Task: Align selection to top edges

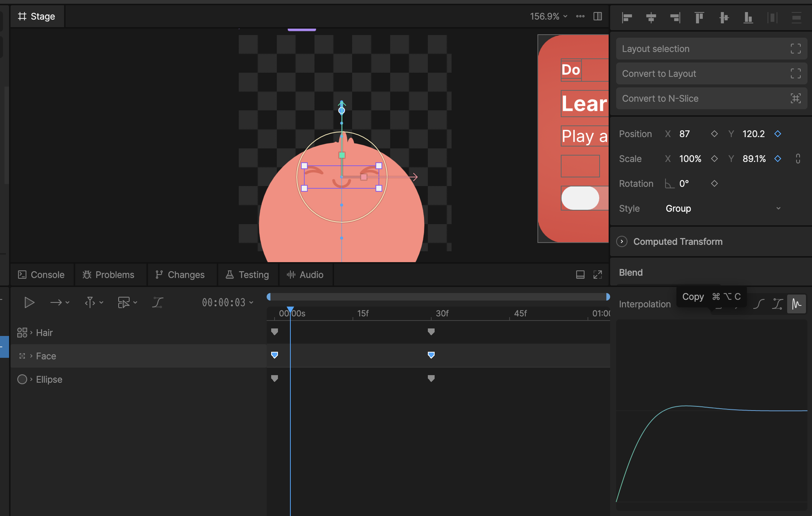Action: (699, 17)
